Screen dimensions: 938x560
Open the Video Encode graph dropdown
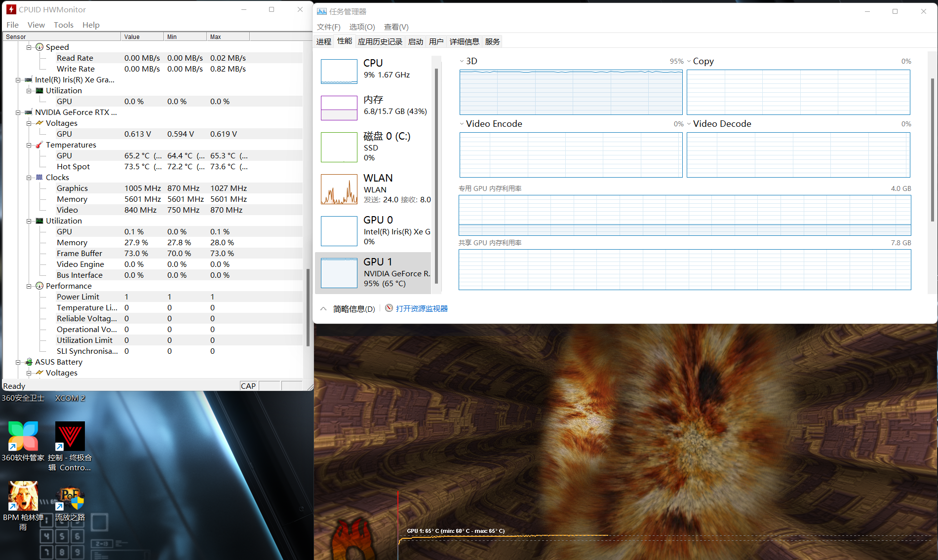click(462, 124)
